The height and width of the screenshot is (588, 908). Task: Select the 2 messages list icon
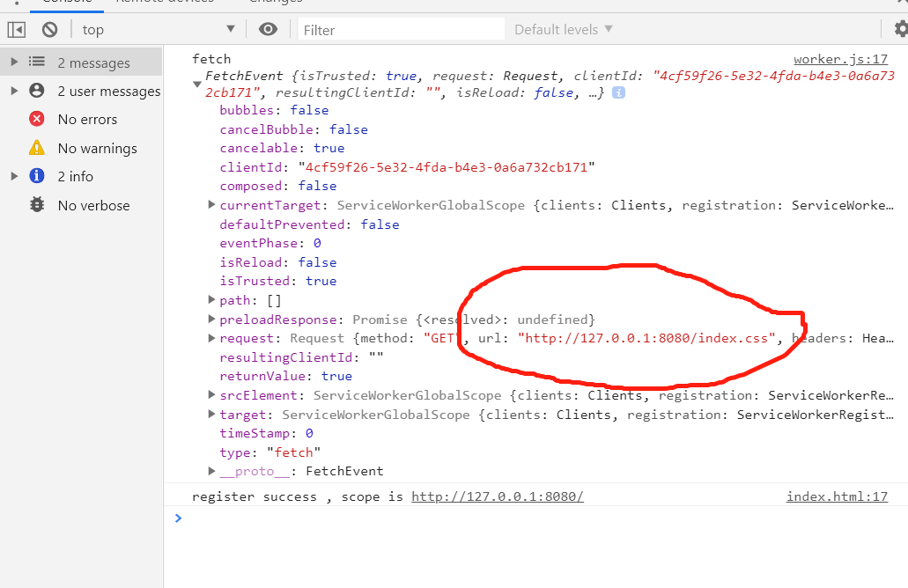36,62
